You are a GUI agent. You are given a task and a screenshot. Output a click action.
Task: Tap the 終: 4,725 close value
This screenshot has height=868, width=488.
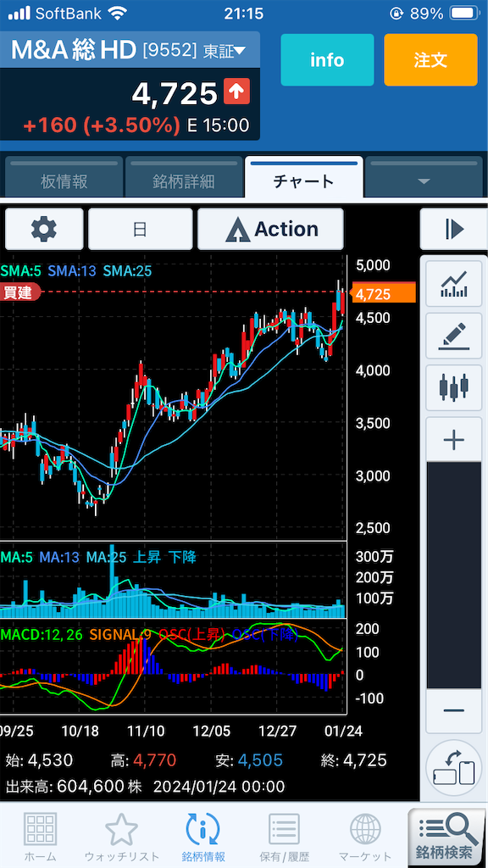(353, 760)
